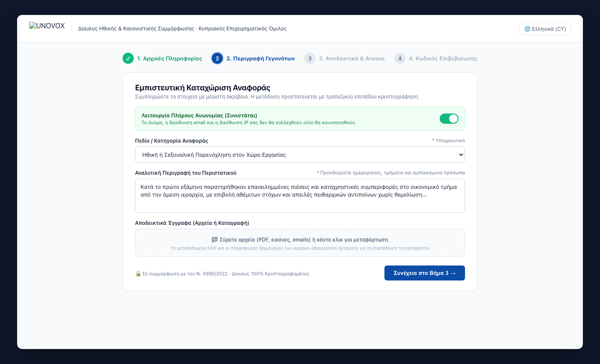Click the UNOVOX logo image
Viewport: 600px width, 364px height.
[x=47, y=26]
